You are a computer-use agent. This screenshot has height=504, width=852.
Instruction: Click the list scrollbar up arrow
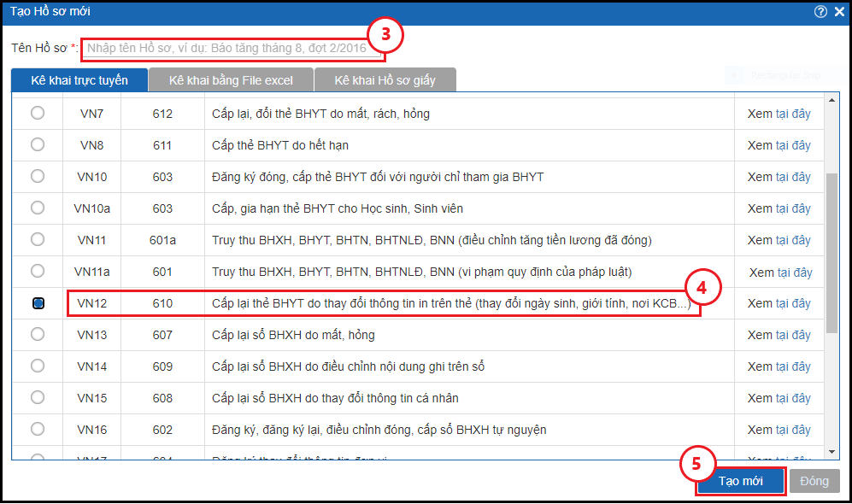[831, 100]
